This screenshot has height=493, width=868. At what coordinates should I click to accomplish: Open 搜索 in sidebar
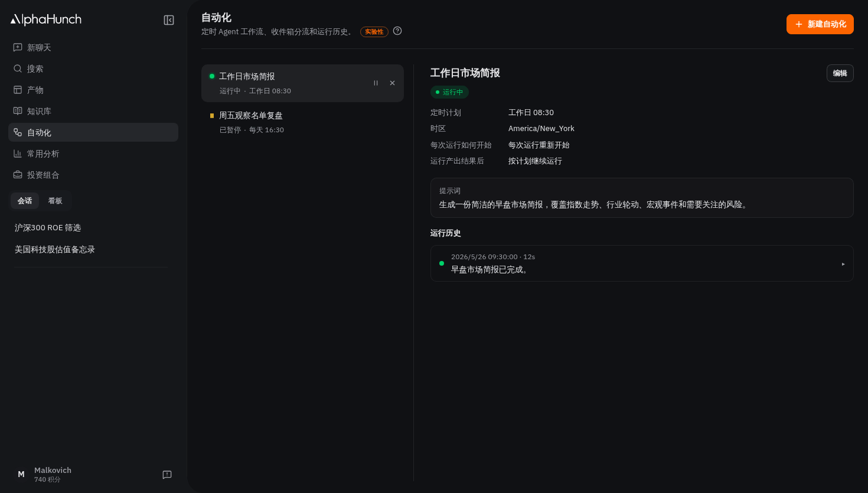coord(93,68)
